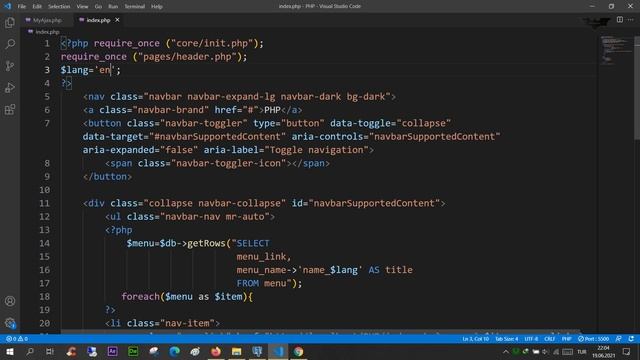Open the Edit menu

37,6
